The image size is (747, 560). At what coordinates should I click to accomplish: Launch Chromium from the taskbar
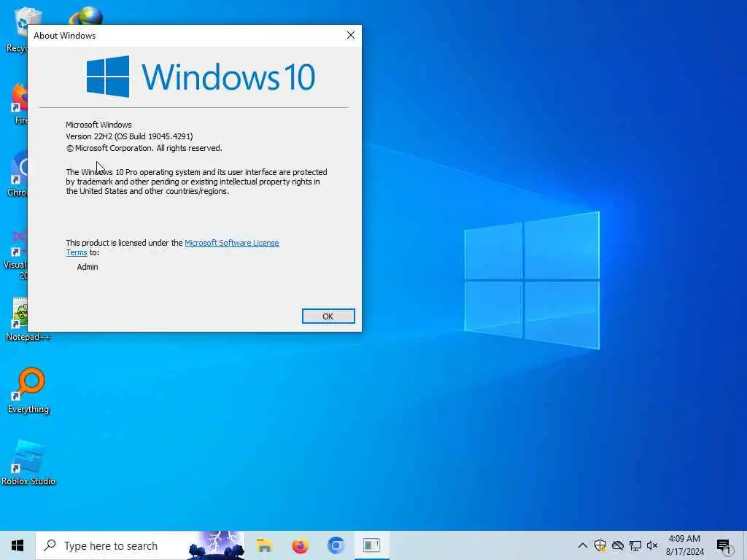pos(336,545)
